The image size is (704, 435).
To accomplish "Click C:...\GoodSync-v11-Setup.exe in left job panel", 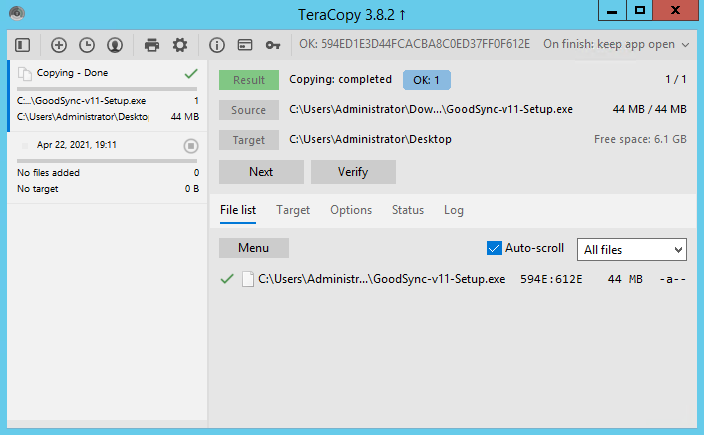I will [81, 101].
